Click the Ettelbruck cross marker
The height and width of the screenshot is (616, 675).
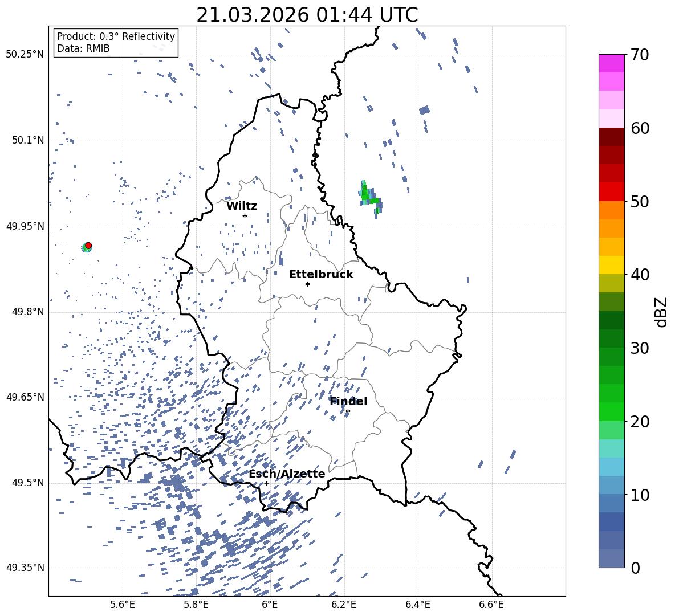pos(307,284)
